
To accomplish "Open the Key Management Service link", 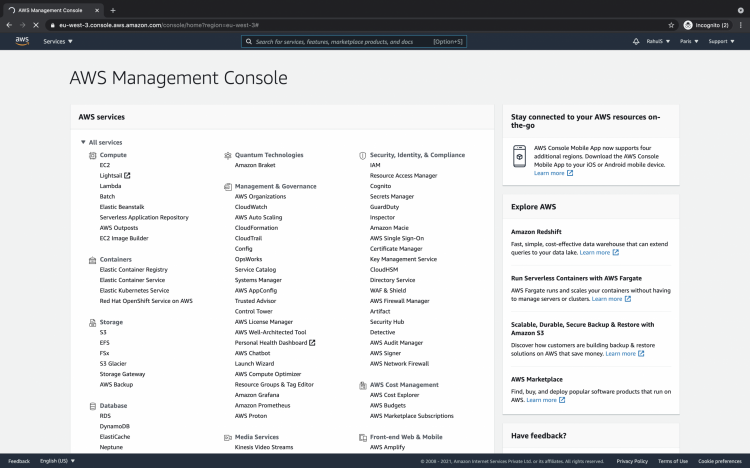I will pos(403,259).
